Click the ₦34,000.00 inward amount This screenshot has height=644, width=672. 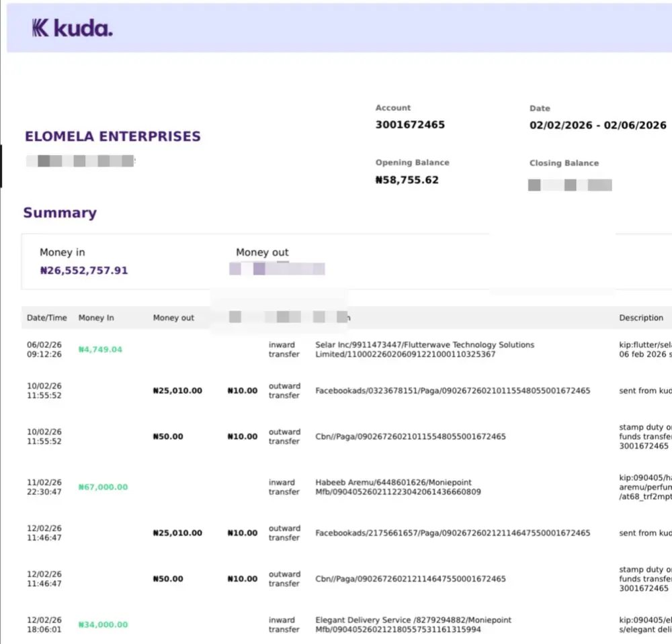coord(103,625)
